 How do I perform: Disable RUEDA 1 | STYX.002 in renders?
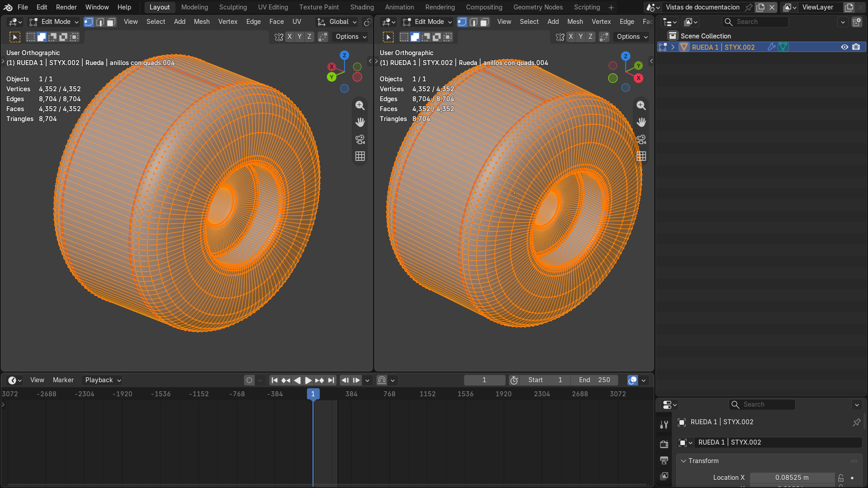pyautogui.click(x=856, y=47)
